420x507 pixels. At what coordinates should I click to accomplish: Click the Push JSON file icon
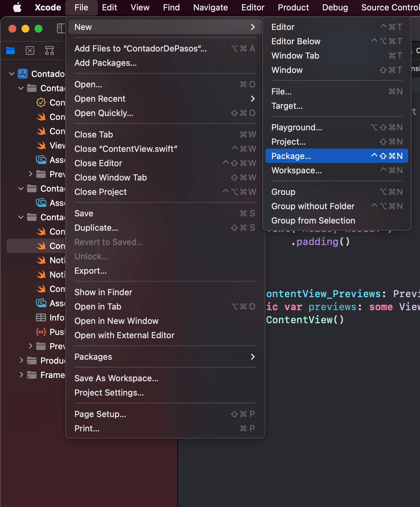click(41, 332)
